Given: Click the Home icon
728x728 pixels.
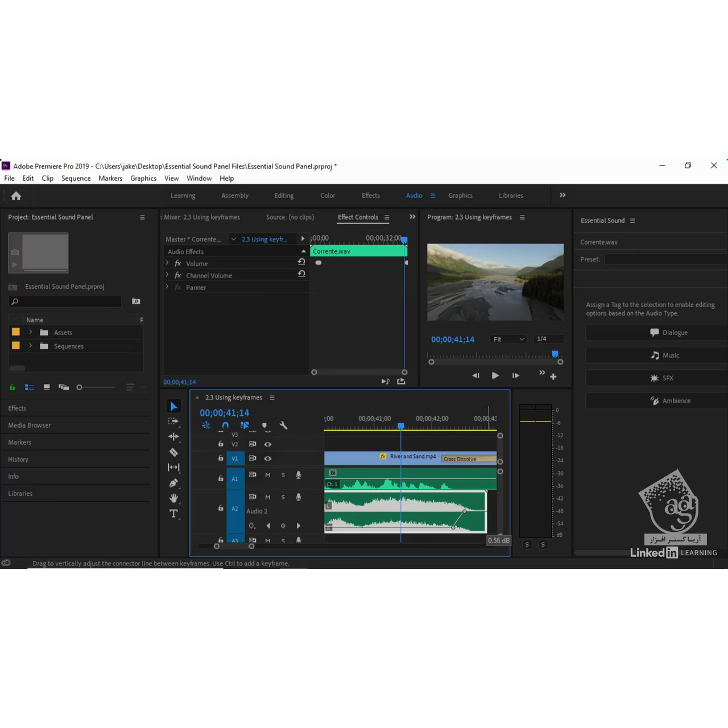Looking at the screenshot, I should tap(16, 196).
